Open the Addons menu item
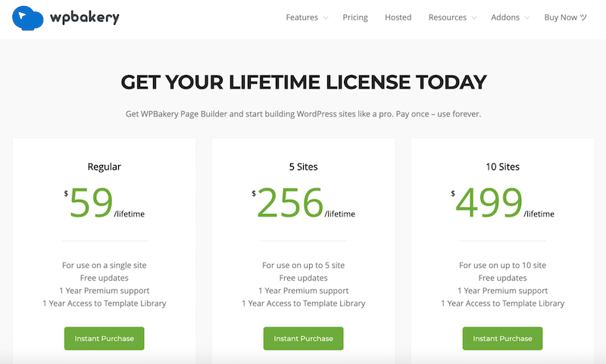This screenshot has height=364, width=606. click(x=505, y=17)
